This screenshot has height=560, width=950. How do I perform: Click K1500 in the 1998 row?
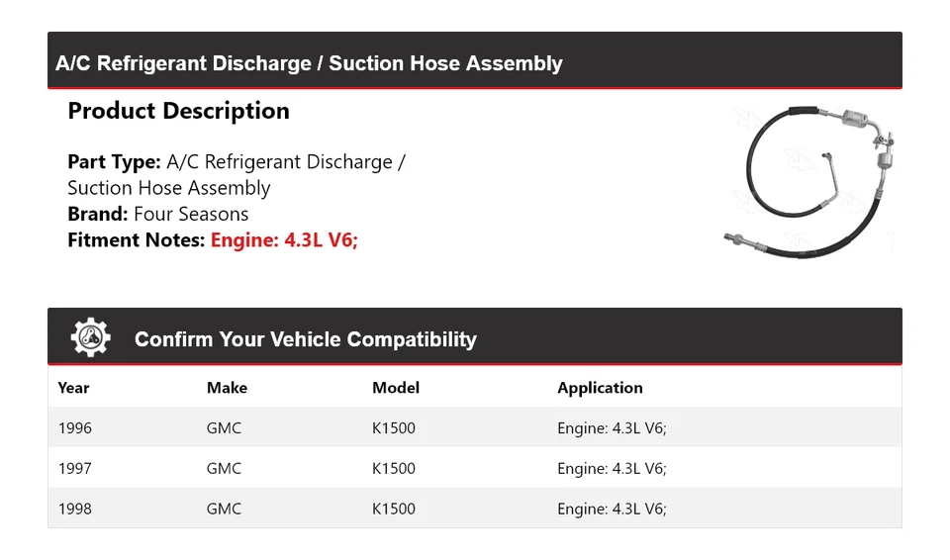[394, 509]
